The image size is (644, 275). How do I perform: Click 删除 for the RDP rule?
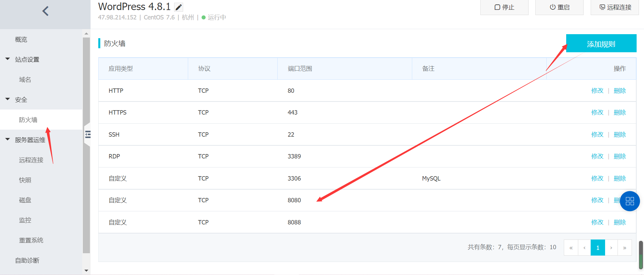620,156
